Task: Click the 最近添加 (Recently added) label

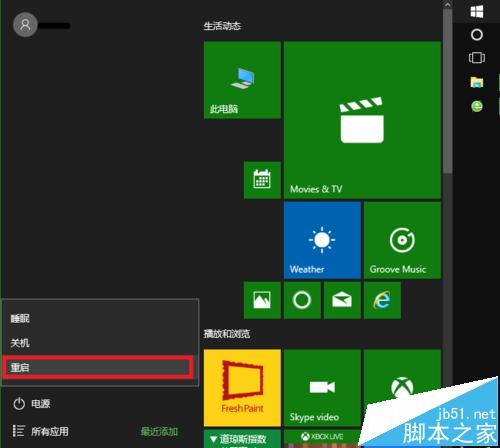Action: (159, 432)
